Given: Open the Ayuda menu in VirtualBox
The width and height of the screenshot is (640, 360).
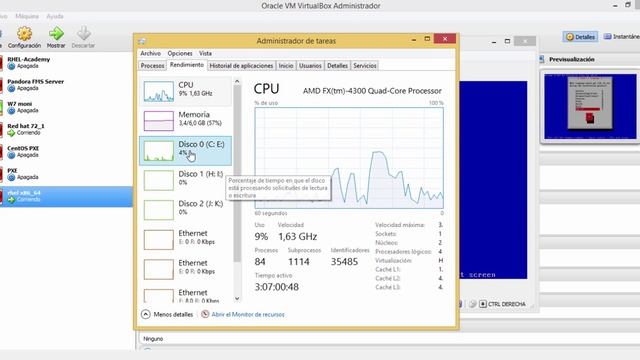Looking at the screenshot, I should (x=55, y=16).
